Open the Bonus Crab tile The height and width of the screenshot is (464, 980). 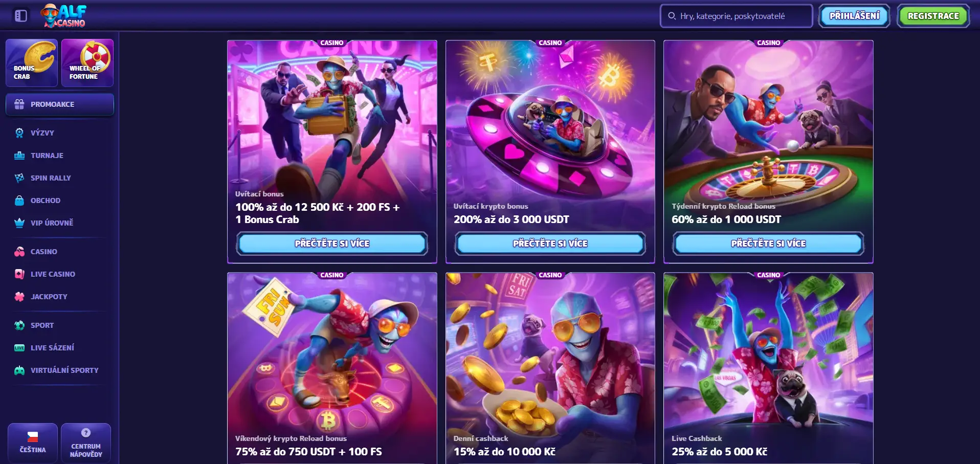point(32,63)
